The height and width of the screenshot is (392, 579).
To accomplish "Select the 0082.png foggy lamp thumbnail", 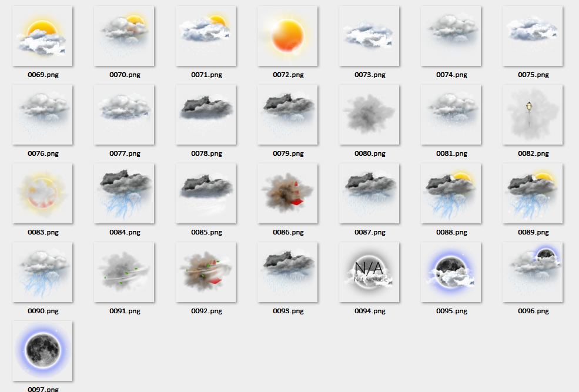I will coord(533,115).
